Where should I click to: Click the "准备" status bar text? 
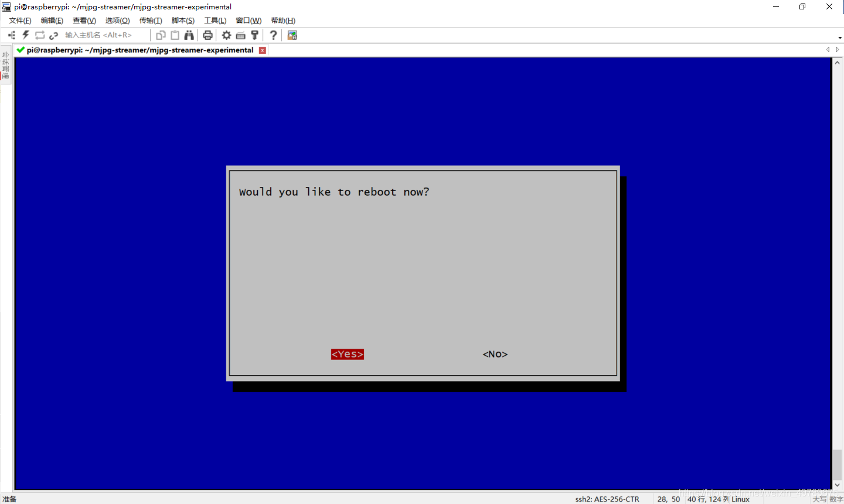click(9, 499)
